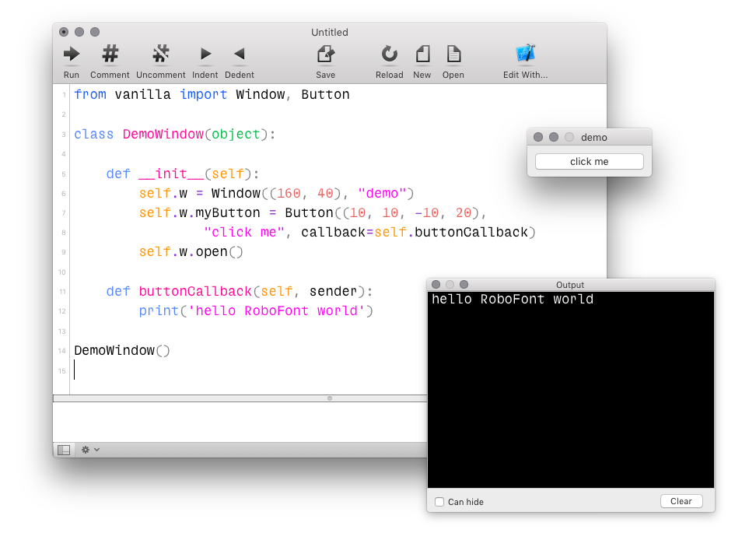Enable the Can hide checkbox
The image size is (756, 540).
[x=439, y=502]
